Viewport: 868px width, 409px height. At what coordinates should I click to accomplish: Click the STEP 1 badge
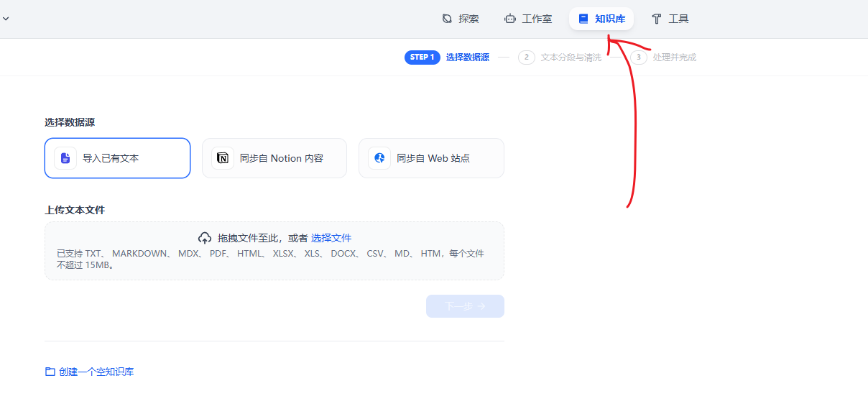pos(422,58)
